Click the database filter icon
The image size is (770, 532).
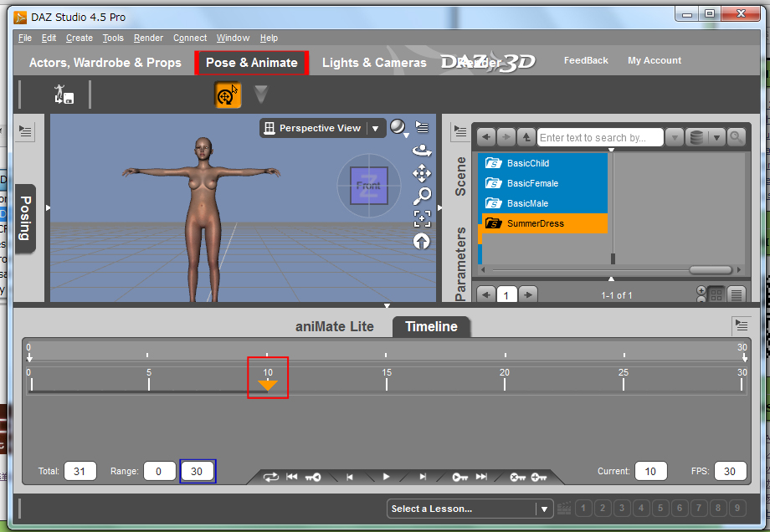(697, 137)
